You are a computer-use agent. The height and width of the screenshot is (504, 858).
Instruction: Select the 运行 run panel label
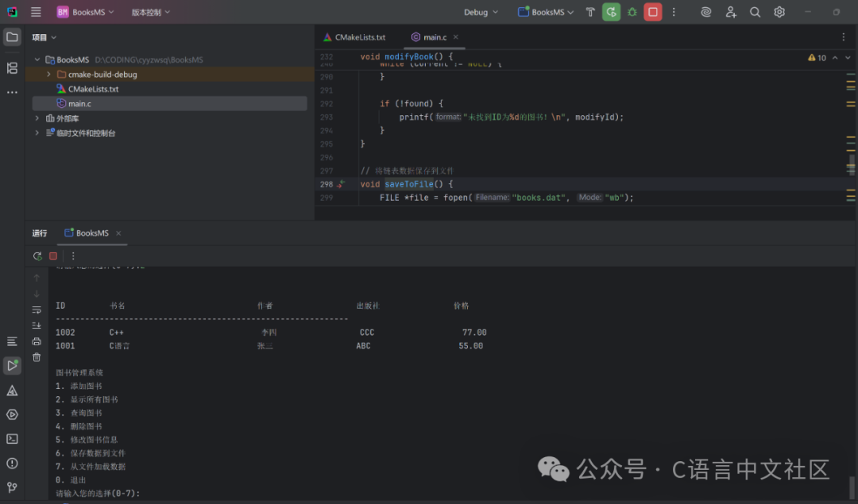click(40, 233)
